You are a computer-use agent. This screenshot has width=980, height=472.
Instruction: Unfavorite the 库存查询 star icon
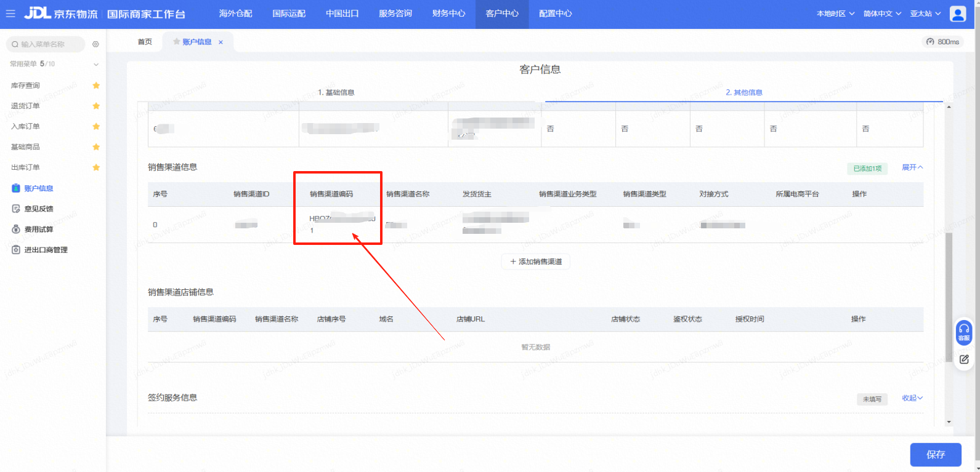[96, 86]
